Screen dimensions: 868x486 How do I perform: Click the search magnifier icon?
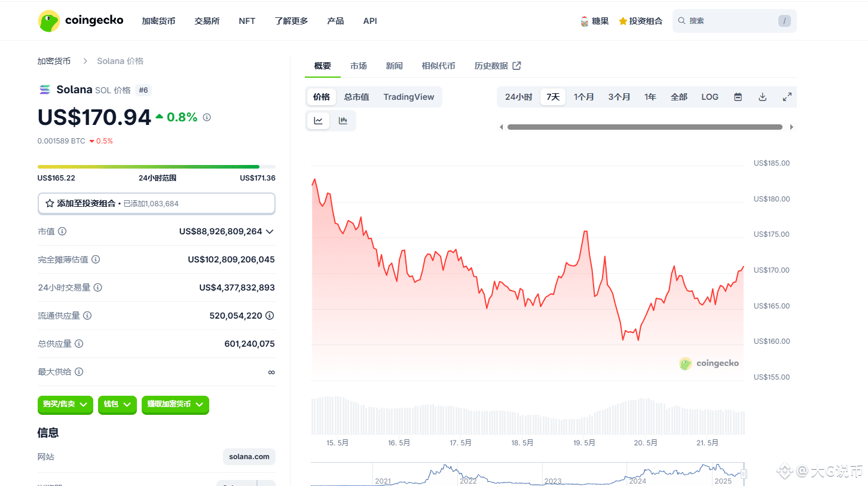[681, 20]
